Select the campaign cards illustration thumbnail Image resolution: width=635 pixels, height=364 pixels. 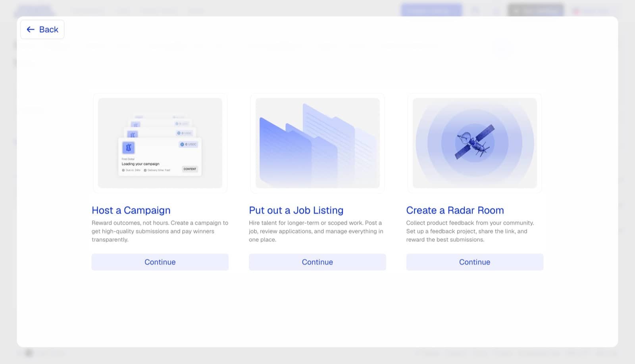click(x=160, y=143)
